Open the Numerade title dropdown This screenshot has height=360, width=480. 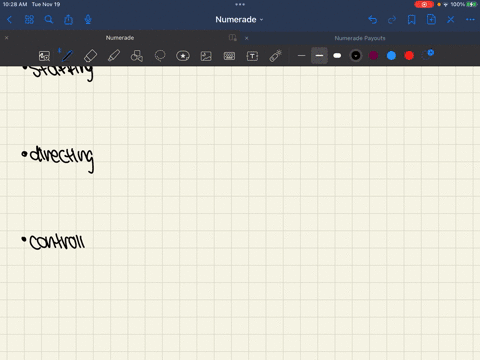[x=239, y=20]
